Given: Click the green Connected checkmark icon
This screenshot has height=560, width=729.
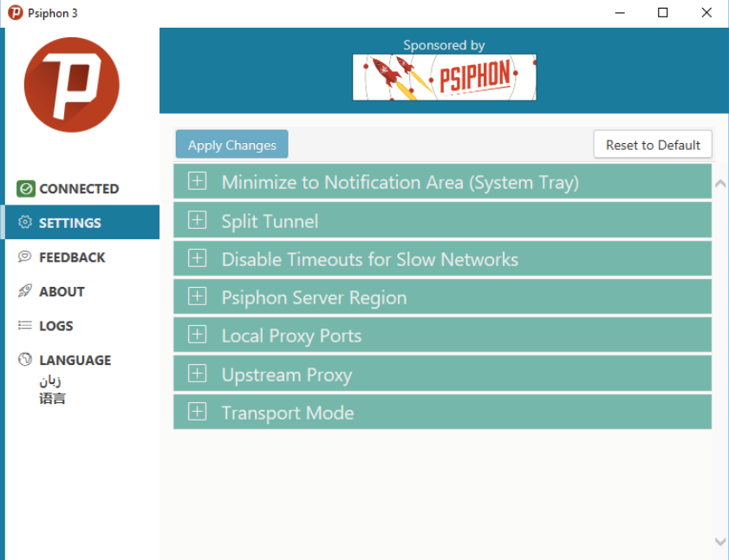Looking at the screenshot, I should tap(26, 189).
